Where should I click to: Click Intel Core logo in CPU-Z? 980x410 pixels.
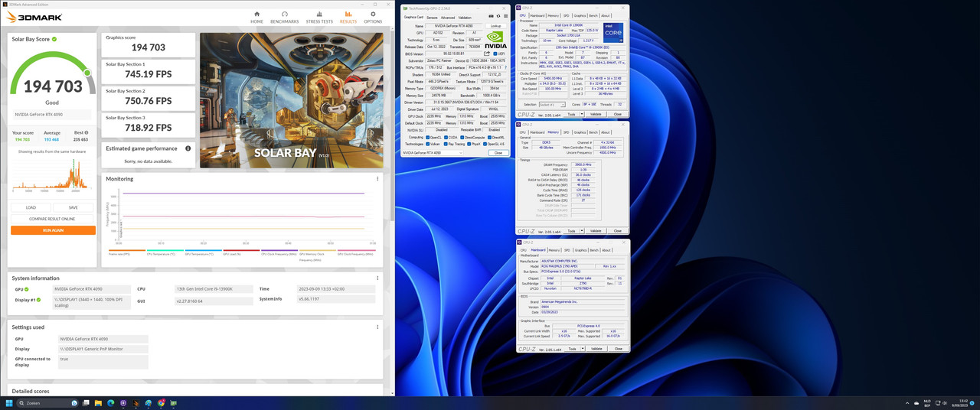(x=613, y=33)
